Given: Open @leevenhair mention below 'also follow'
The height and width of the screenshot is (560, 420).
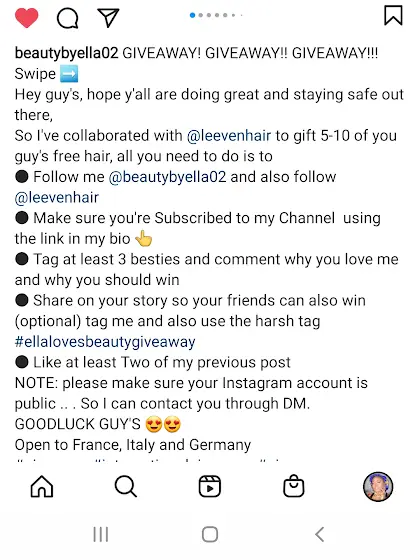Looking at the screenshot, I should click(x=56, y=198).
